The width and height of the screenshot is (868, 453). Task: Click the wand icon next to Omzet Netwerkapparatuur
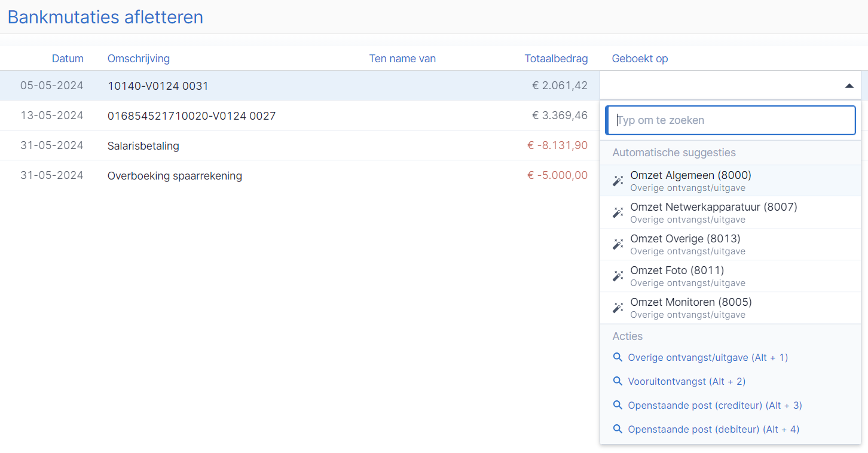[618, 212]
